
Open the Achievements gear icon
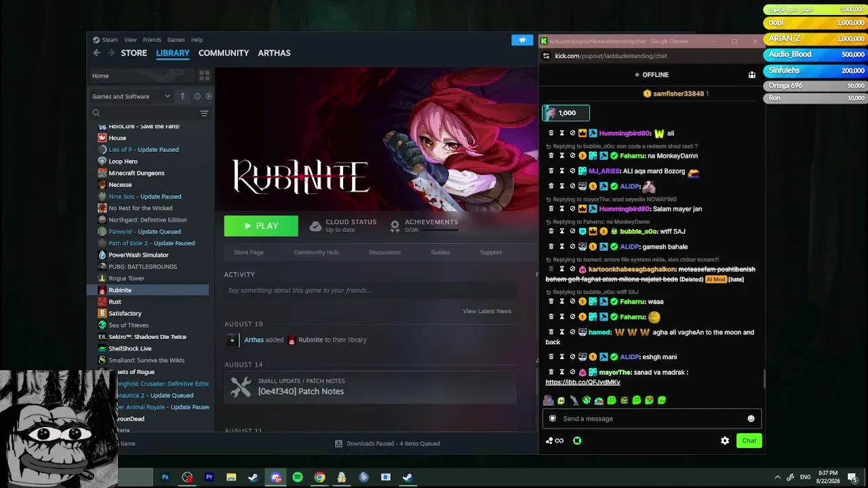click(x=395, y=226)
